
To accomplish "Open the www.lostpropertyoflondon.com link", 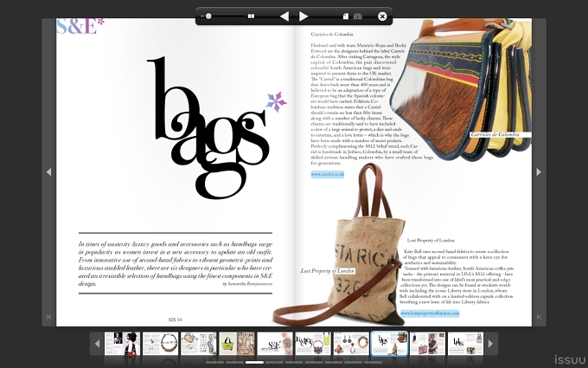I will pyautogui.click(x=430, y=313).
